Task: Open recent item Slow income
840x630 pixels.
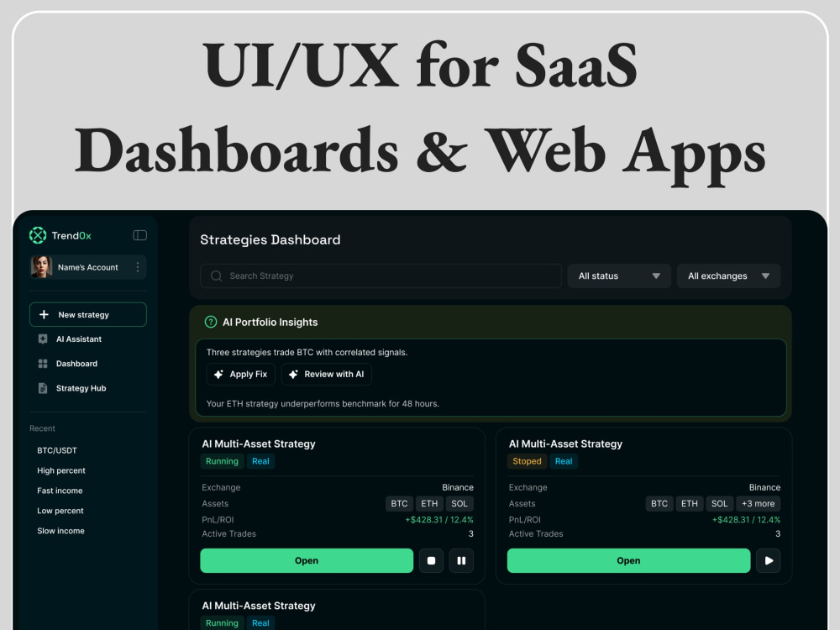Action: 60,531
